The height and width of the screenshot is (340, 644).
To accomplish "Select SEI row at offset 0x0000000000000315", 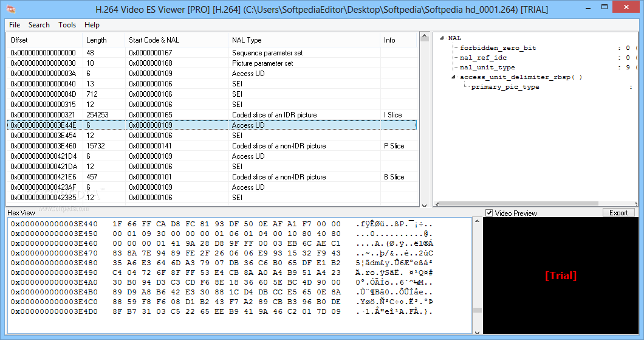I will pyautogui.click(x=211, y=105).
